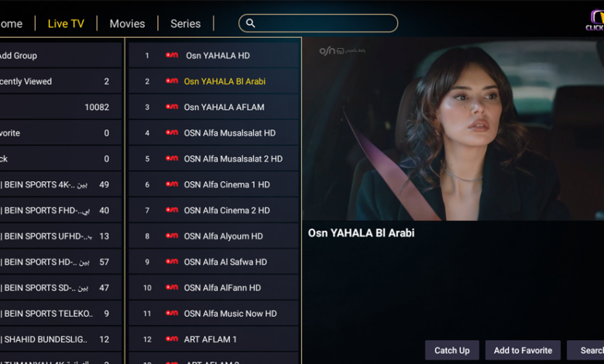Click the OSN logo next to ART AFLAM 1
Screen dimensions: 604x364
[x=172, y=339]
